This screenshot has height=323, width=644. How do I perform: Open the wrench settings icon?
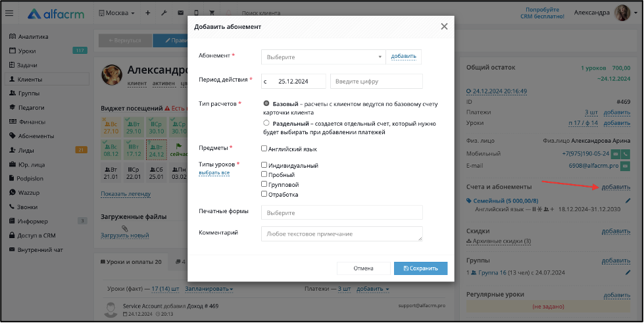coord(164,13)
